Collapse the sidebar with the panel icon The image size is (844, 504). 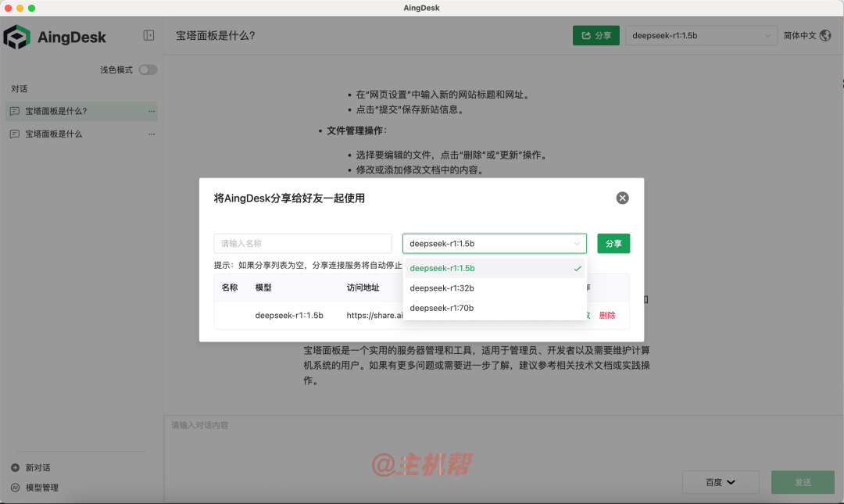pos(148,35)
